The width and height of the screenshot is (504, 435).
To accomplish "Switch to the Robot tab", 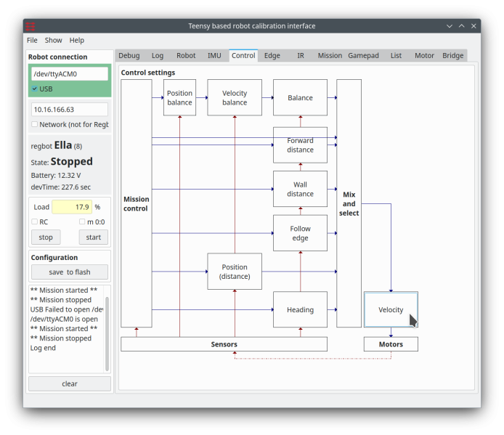I will [x=186, y=56].
